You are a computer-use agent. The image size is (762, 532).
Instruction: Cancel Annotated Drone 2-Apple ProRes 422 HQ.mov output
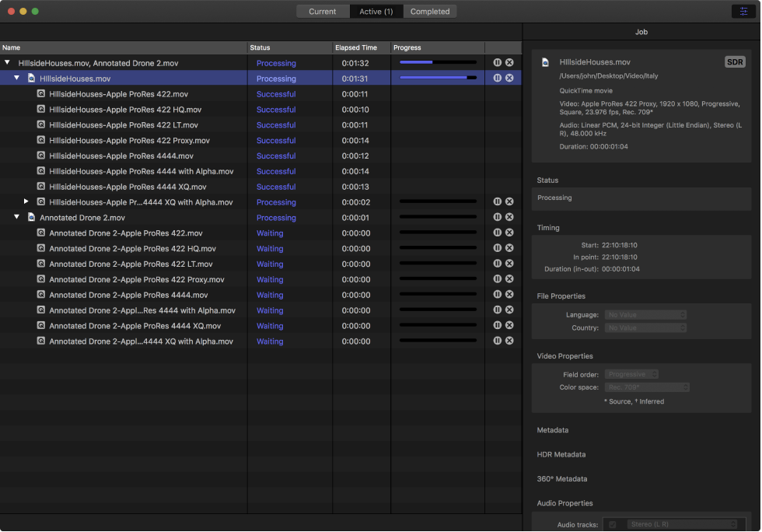click(x=509, y=248)
